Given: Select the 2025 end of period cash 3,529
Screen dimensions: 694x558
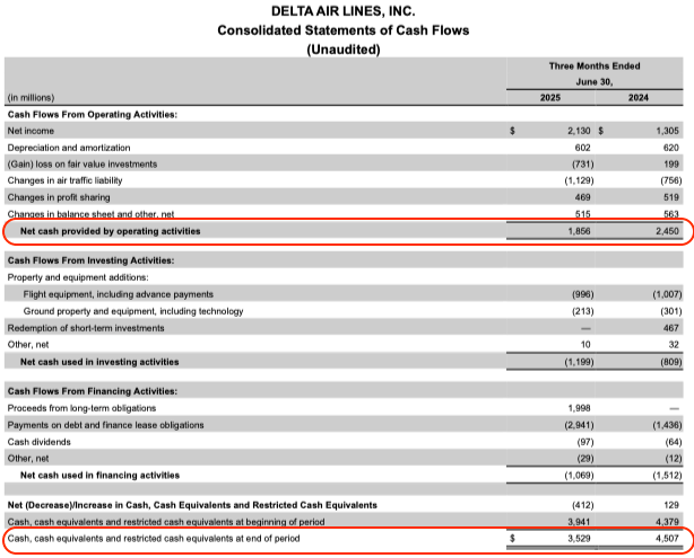Looking at the screenshot, I should (x=580, y=540).
